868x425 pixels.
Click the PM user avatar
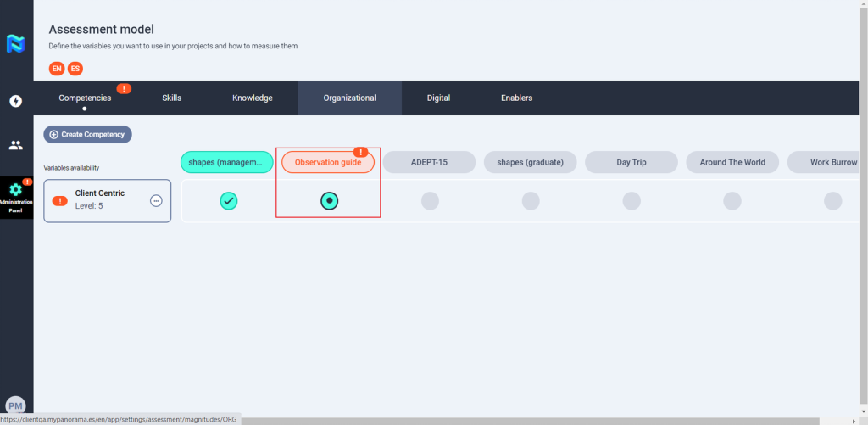coord(15,406)
